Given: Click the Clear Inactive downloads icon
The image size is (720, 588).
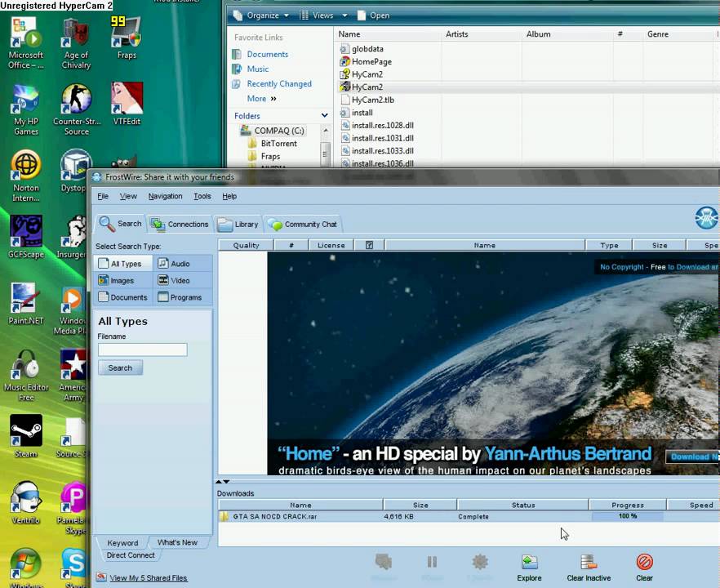Looking at the screenshot, I should (589, 568).
